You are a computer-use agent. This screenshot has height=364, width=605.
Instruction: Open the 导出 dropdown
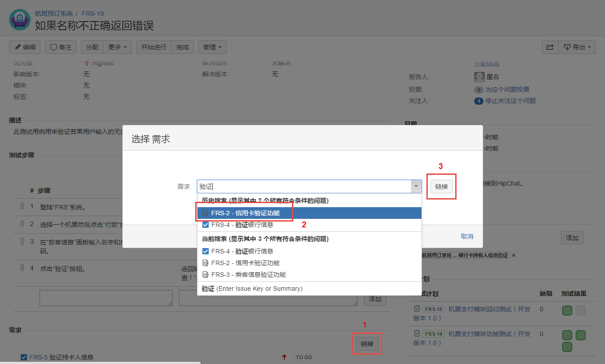click(577, 47)
